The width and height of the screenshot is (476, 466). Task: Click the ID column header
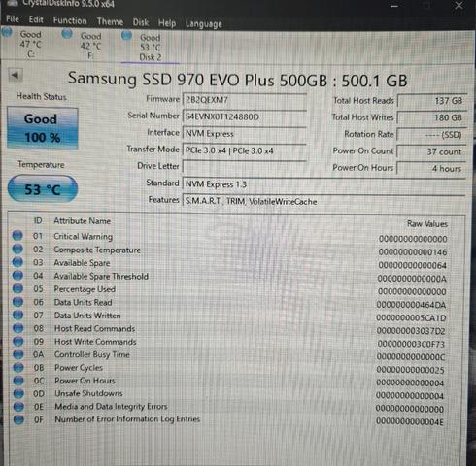pyautogui.click(x=38, y=220)
